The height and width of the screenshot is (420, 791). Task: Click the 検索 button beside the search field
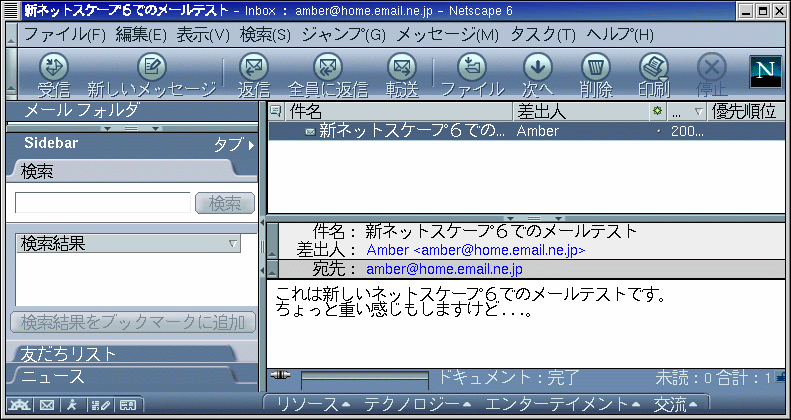[x=225, y=203]
